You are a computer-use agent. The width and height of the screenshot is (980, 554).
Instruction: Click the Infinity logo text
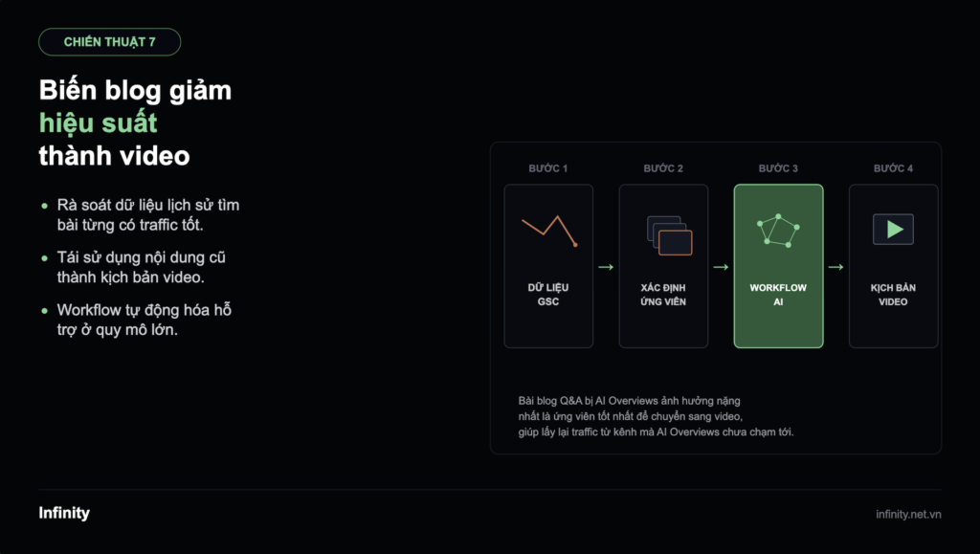coord(64,513)
